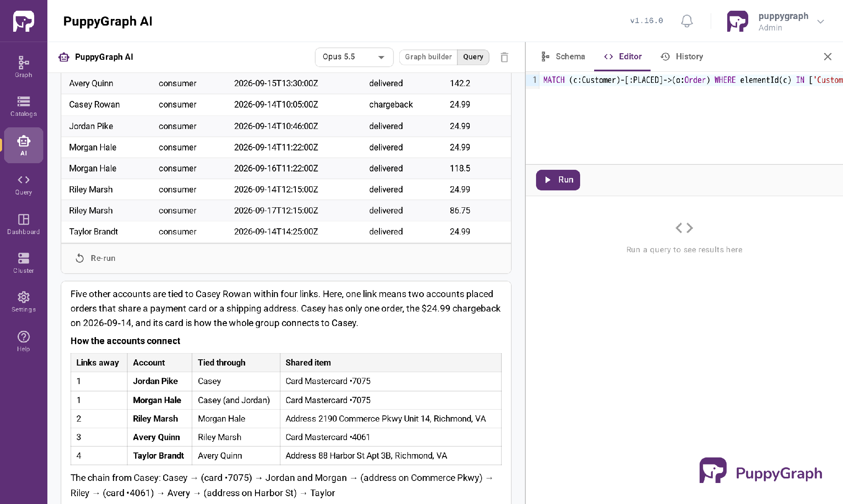
Task: Click the PuppyGraph logo in sidebar
Action: (x=23, y=21)
